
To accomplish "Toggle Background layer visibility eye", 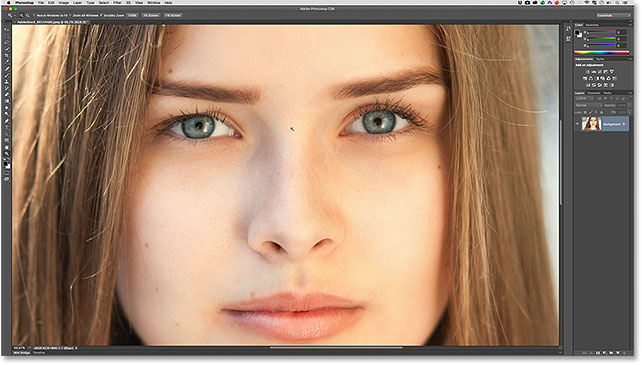I will (577, 124).
